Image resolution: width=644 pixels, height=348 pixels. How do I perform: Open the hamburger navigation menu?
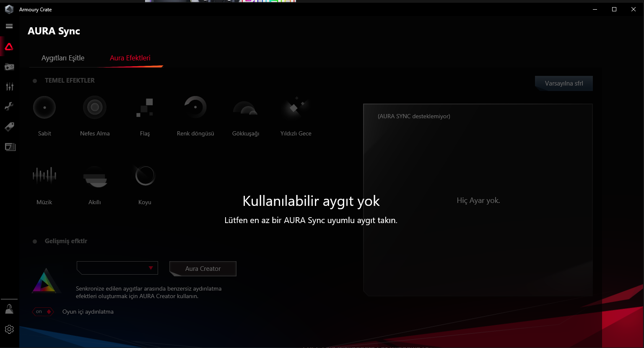tap(9, 26)
